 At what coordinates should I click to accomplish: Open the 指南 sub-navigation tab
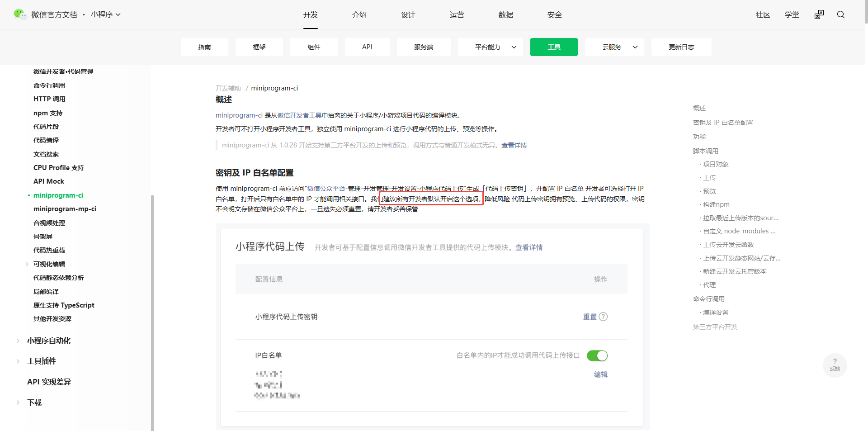click(204, 47)
